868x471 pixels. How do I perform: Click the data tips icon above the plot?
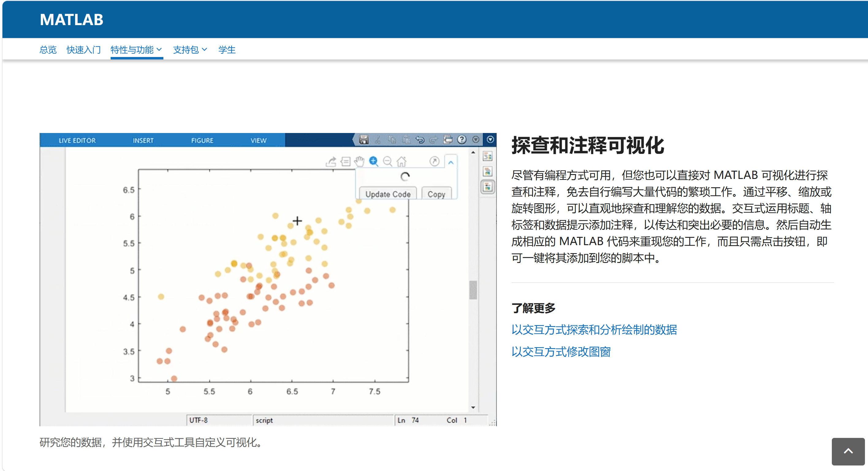345,161
